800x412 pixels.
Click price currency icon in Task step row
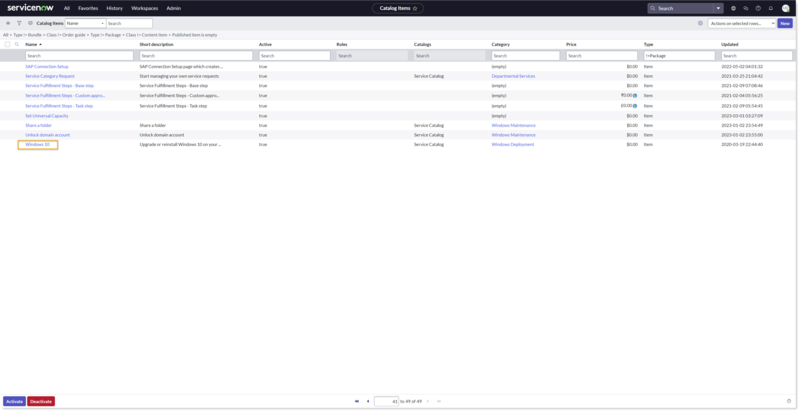(635, 106)
